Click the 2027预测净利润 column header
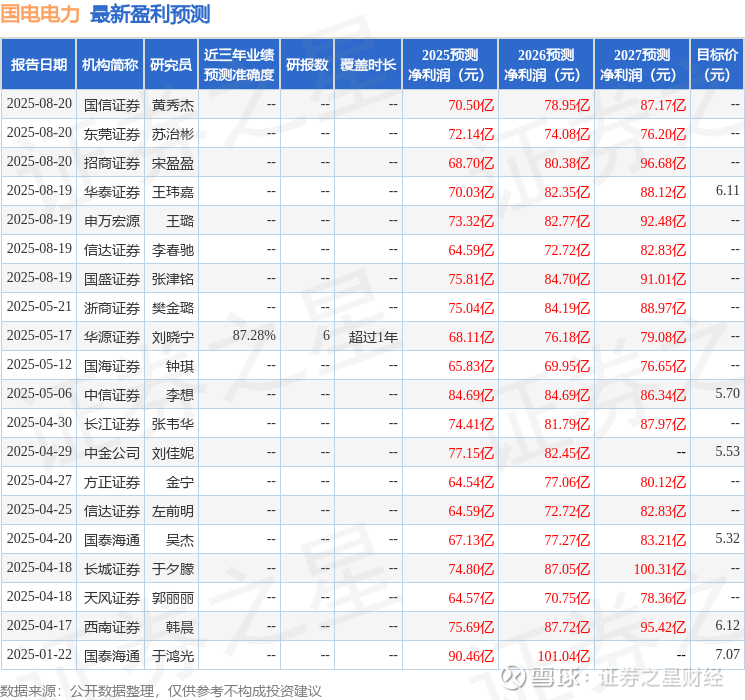This screenshot has height=700, width=745. pos(642,64)
